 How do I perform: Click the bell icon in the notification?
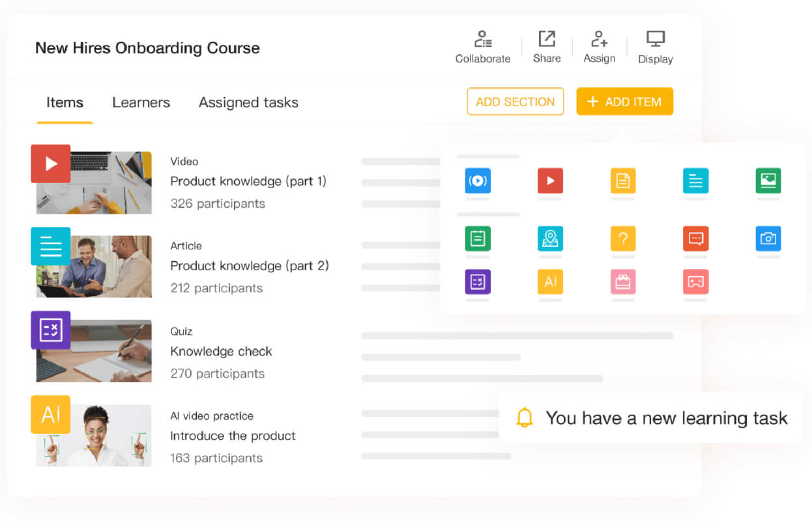click(525, 417)
